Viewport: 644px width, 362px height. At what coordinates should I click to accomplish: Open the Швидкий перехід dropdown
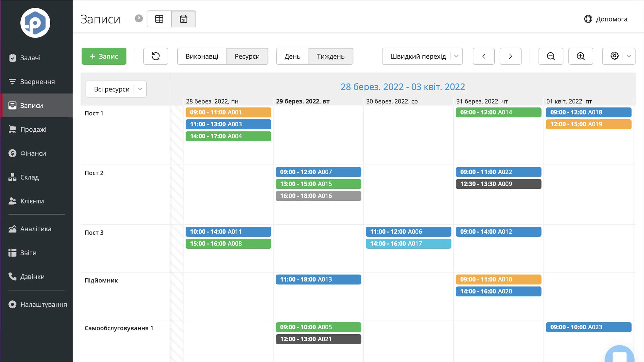coord(422,56)
